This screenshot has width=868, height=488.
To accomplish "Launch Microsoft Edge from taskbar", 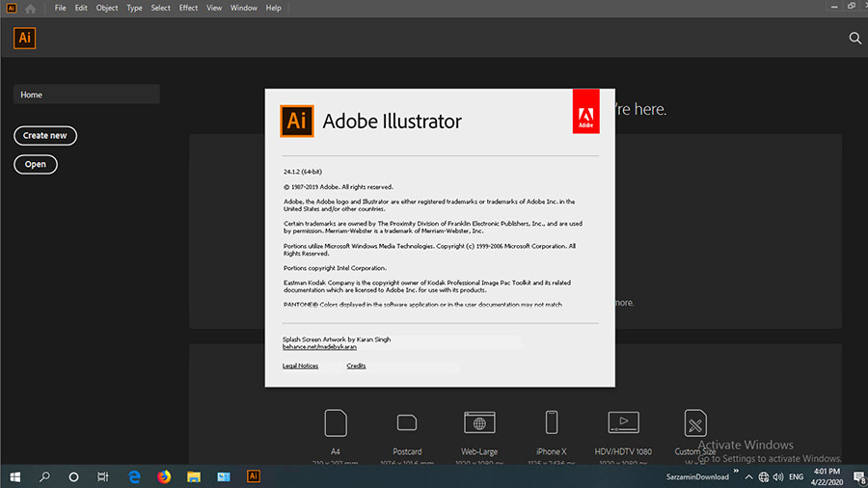I will tap(134, 476).
